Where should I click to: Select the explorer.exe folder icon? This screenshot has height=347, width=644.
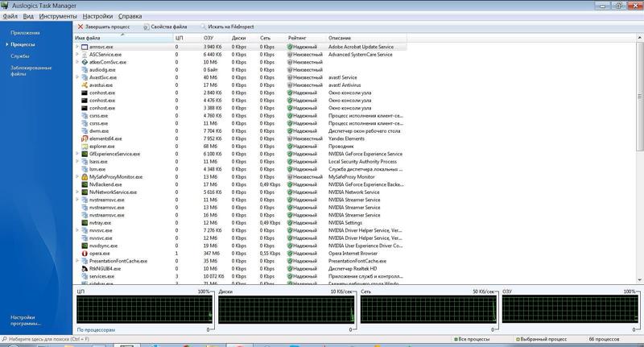[85, 147]
